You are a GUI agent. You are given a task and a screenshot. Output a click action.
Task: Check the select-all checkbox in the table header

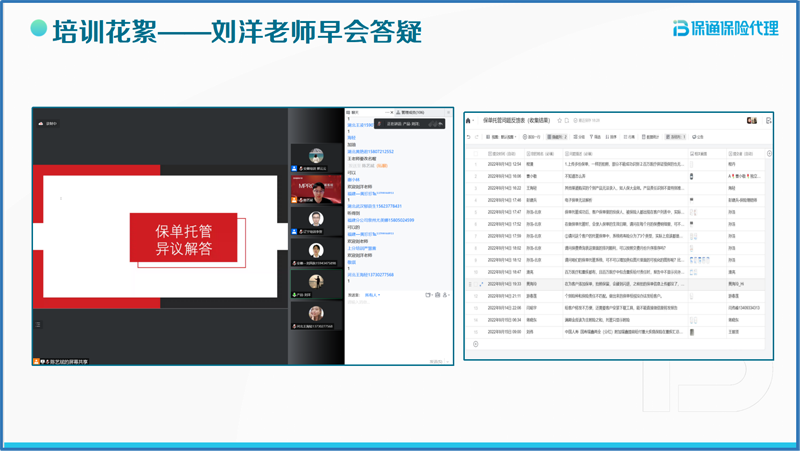point(476,154)
